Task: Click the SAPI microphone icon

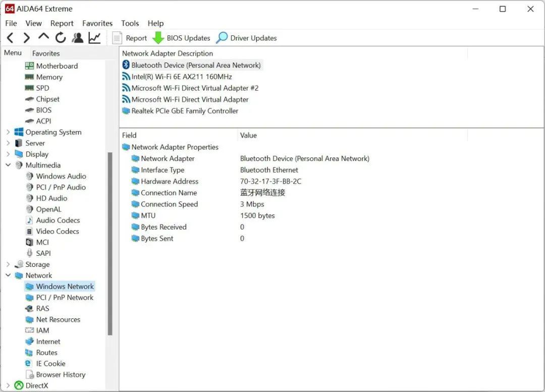Action: pyautogui.click(x=30, y=253)
